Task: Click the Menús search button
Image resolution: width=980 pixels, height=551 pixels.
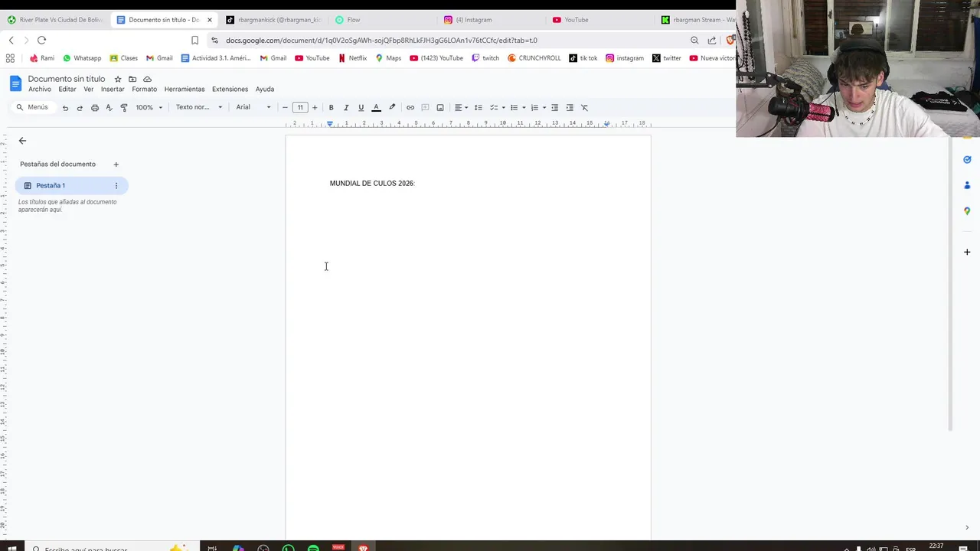Action: point(32,108)
